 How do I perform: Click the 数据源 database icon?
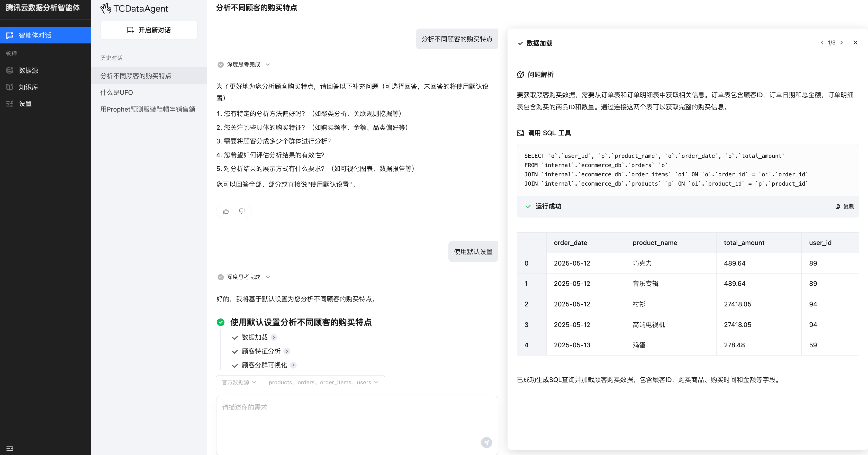coord(10,70)
